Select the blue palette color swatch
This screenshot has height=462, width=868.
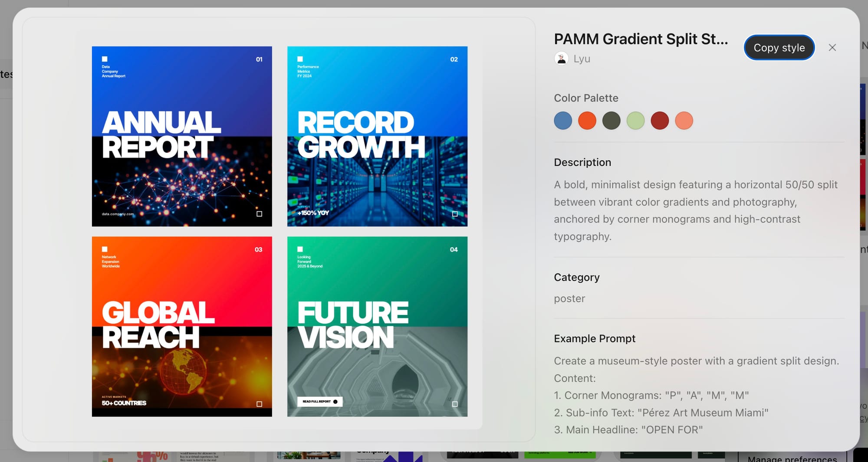coord(563,121)
